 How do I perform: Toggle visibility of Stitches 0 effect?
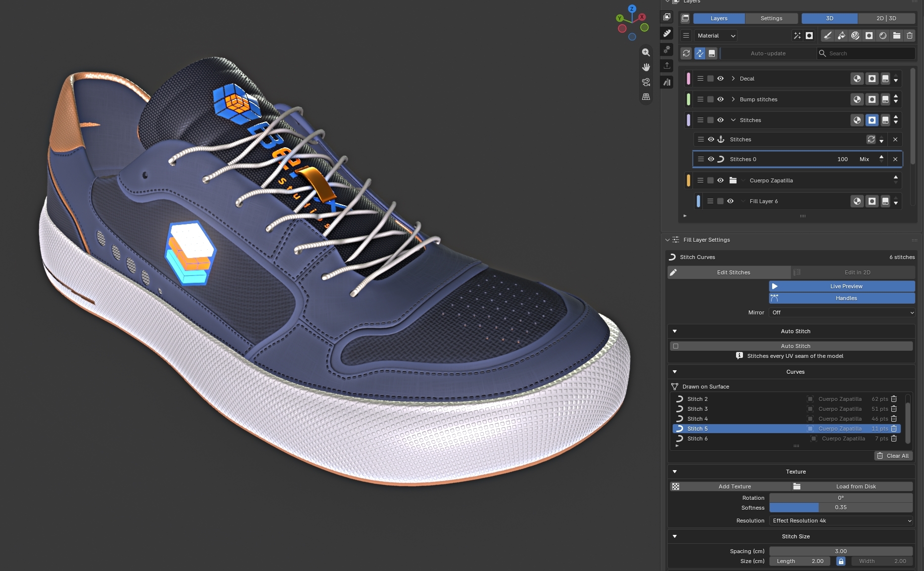(711, 159)
